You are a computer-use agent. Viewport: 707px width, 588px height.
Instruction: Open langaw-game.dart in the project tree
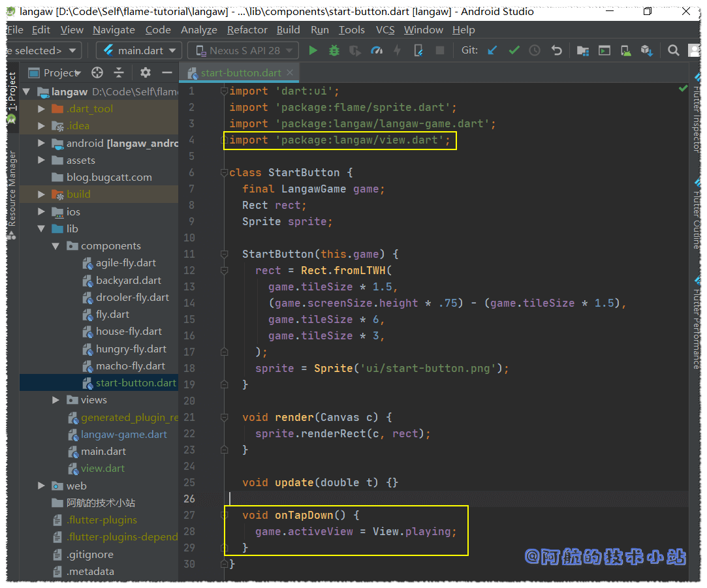click(x=123, y=435)
